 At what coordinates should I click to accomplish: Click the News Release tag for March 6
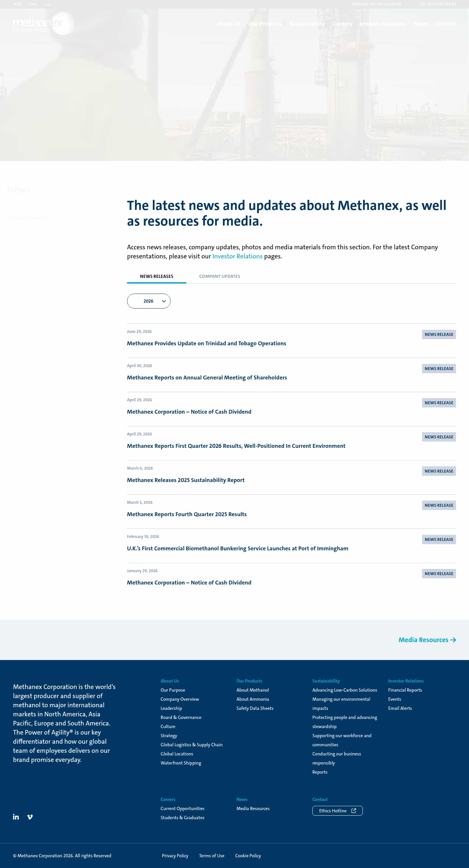point(439,471)
